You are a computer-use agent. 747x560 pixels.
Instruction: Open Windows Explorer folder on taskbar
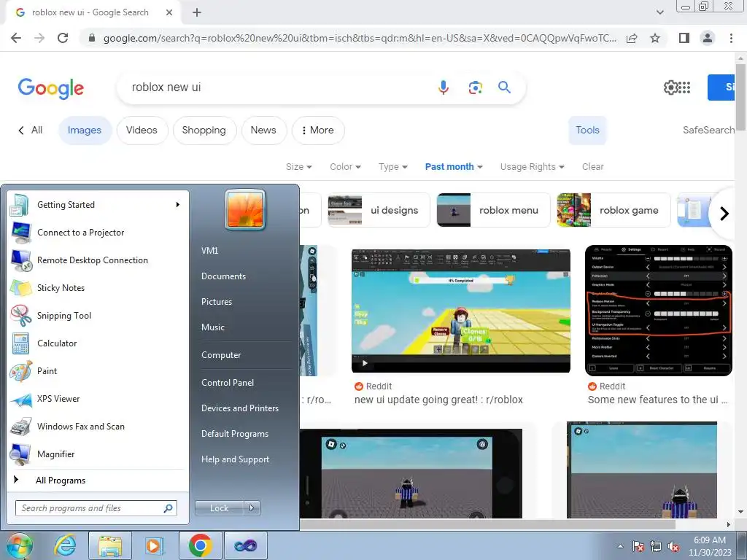[x=110, y=545]
